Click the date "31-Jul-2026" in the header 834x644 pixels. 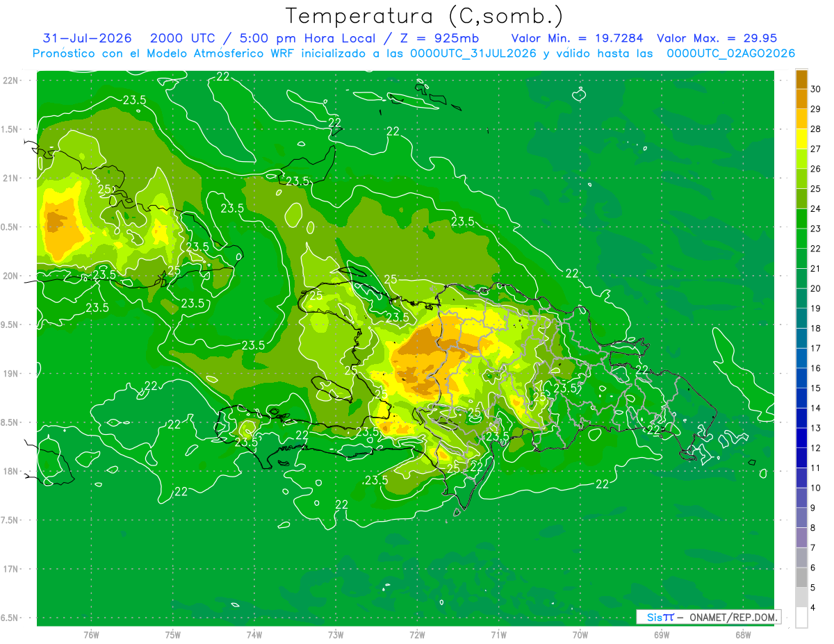[x=87, y=38]
